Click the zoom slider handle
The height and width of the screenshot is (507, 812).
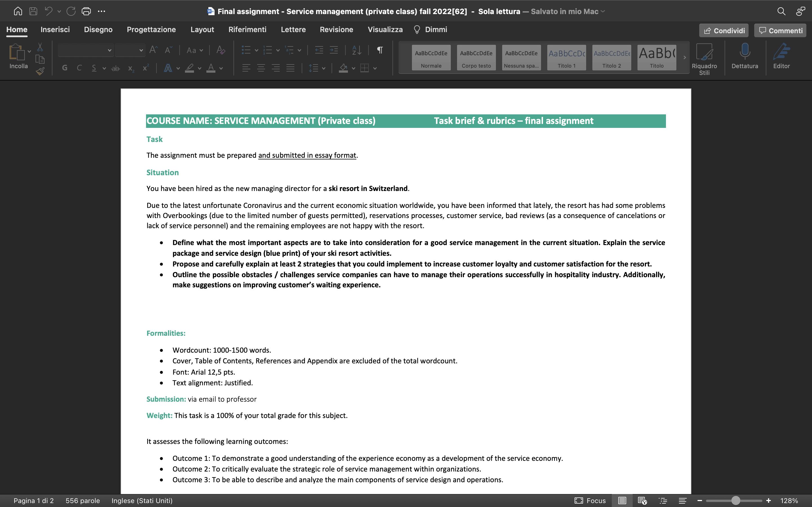[736, 501]
